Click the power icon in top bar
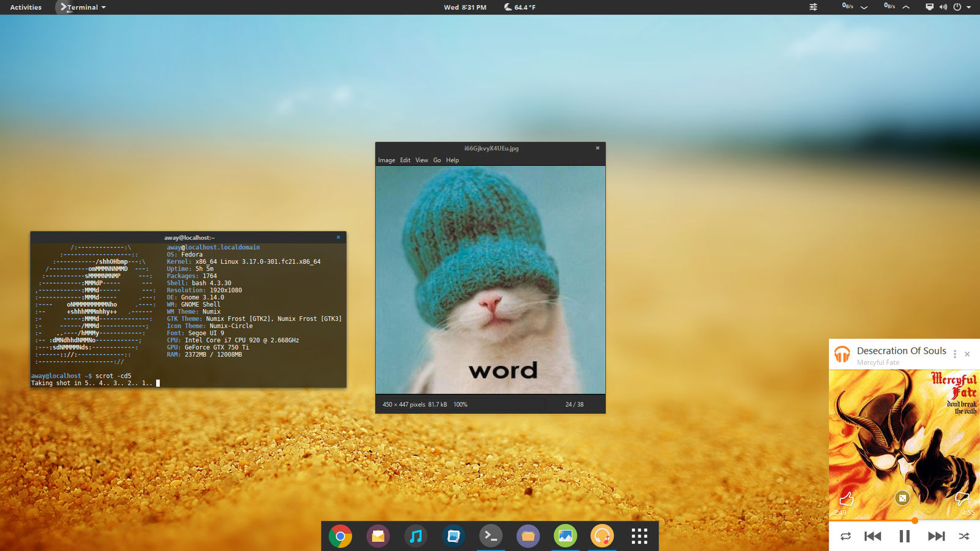The width and height of the screenshot is (980, 551). tap(957, 7)
